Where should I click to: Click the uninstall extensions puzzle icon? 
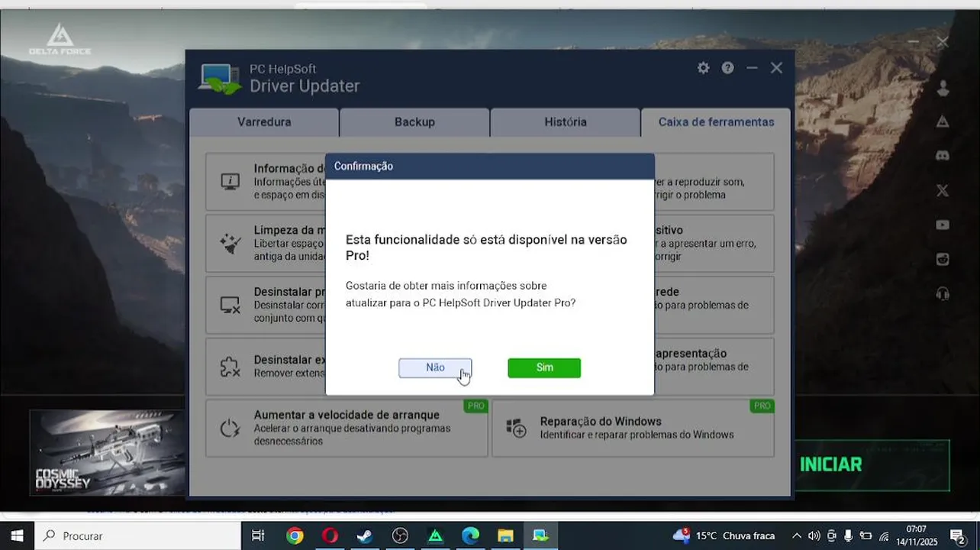(230, 367)
